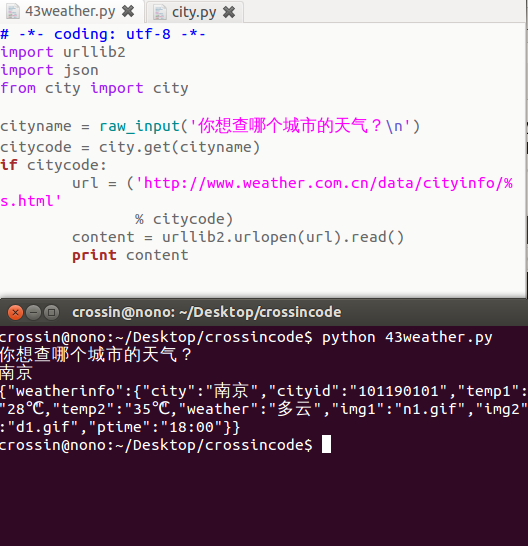The height and width of the screenshot is (546, 528).
Task: Minimize the terminal window
Action: (x=33, y=312)
